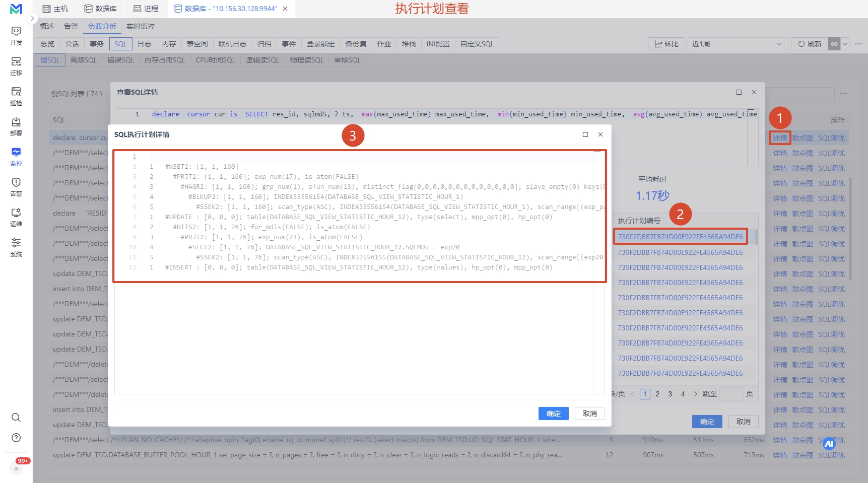Switch to 实时监控 menu

click(x=141, y=26)
